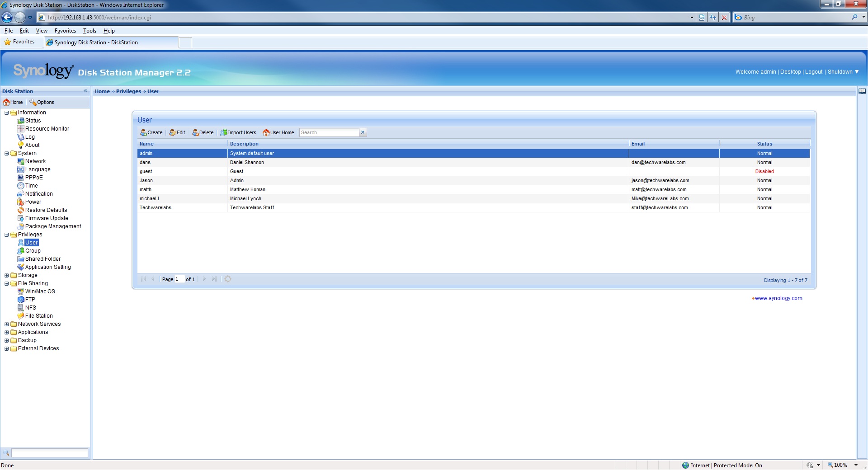Collapse the Information tree node
Screen dimensions: 868x470
click(x=7, y=113)
